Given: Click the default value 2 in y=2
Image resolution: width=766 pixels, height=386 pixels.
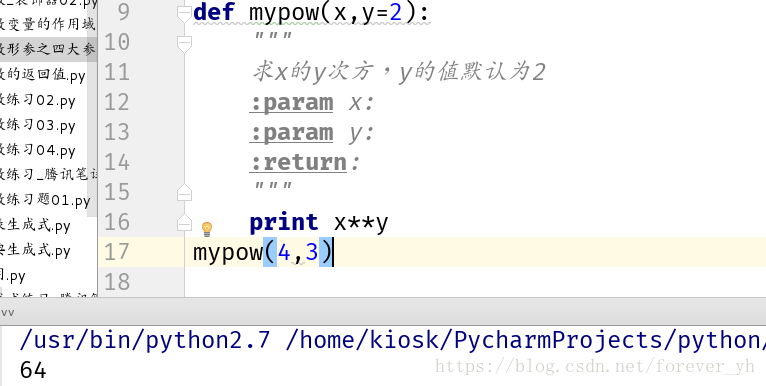Looking at the screenshot, I should point(396,12).
